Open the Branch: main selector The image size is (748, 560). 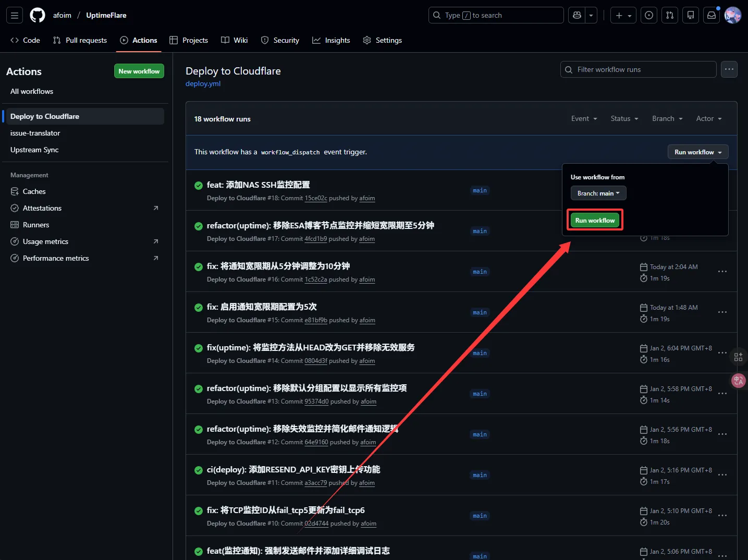pyautogui.click(x=598, y=193)
